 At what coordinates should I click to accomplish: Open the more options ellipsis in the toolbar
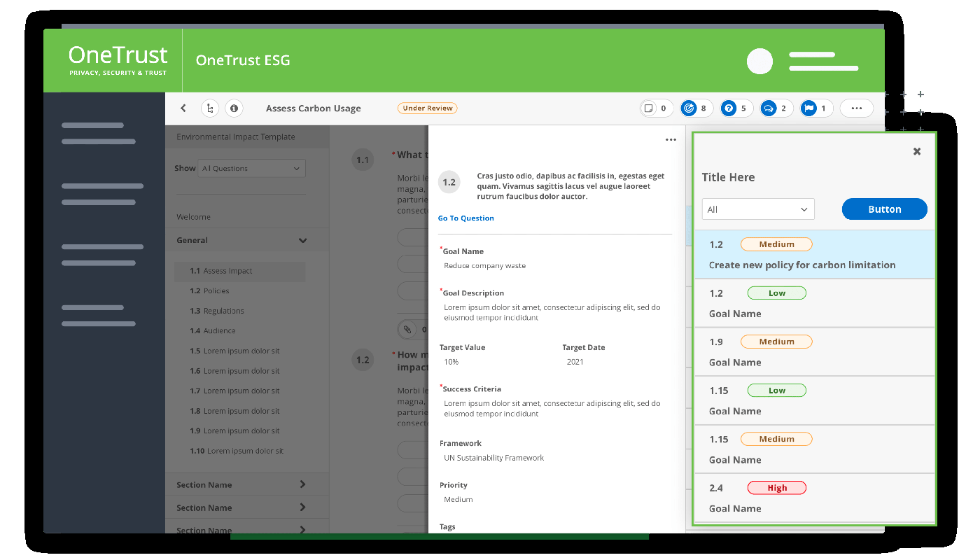pyautogui.click(x=856, y=108)
